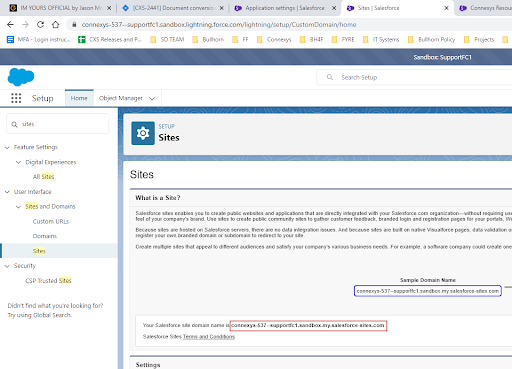Click the browser Forward arrow
Viewport: 512px width, 369px height.
(x=25, y=24)
